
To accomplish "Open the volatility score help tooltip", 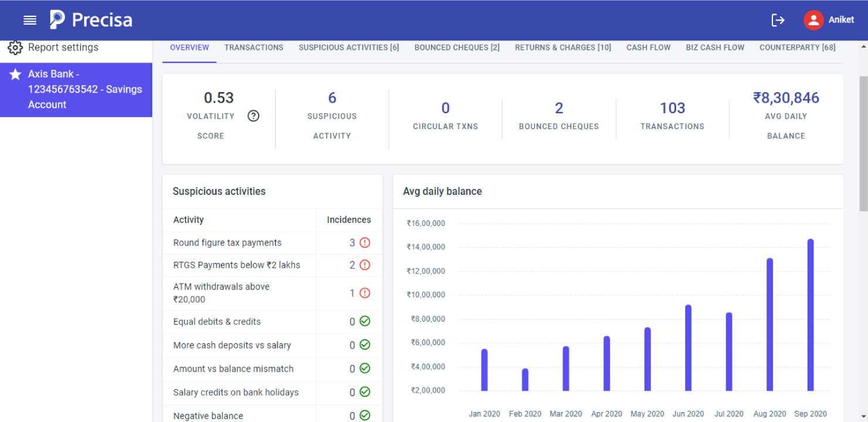I will [x=253, y=116].
